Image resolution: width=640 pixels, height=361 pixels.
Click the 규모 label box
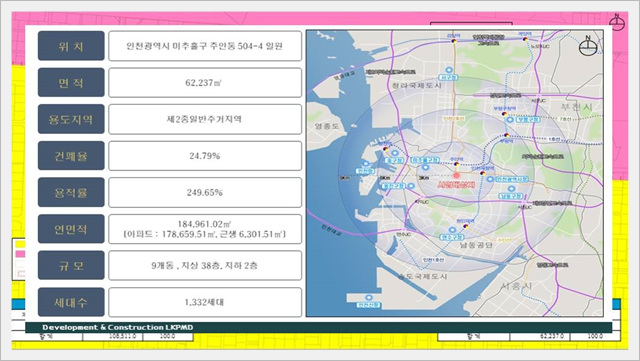71,266
